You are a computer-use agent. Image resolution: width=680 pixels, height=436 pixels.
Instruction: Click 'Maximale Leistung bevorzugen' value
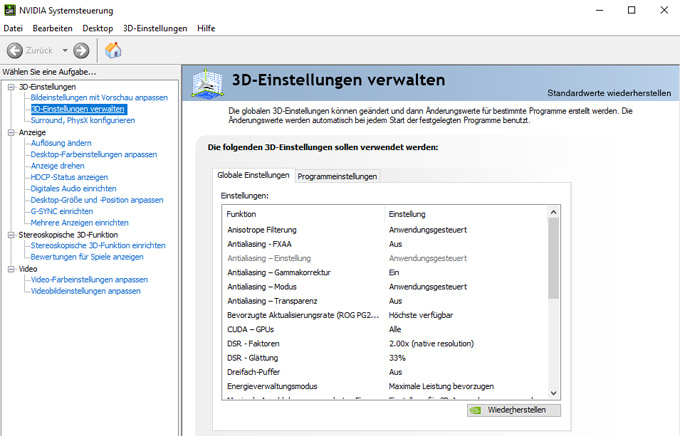tap(441, 386)
